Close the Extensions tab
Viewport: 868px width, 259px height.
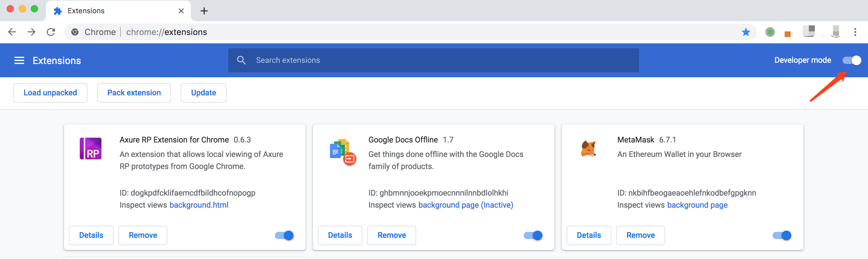pos(181,11)
